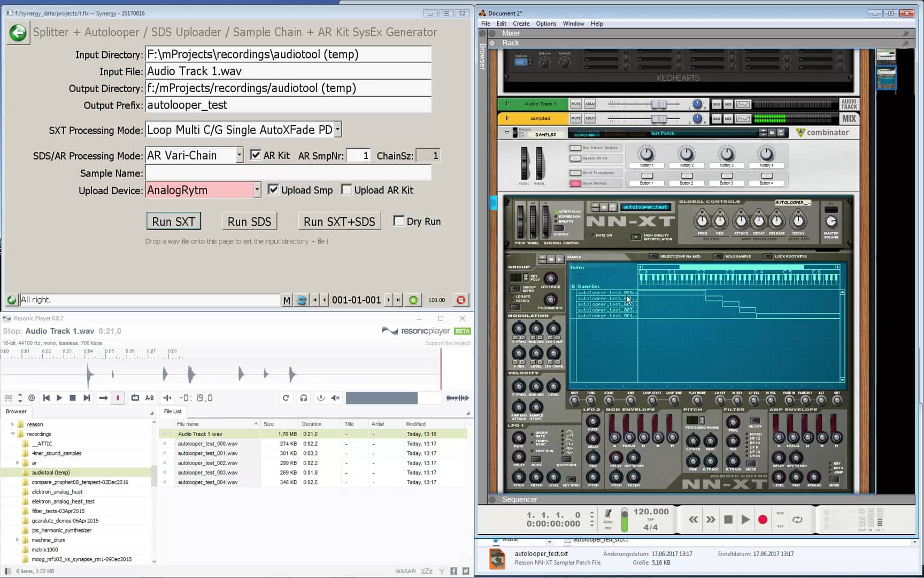This screenshot has width=924, height=578.
Task: Click the Resonic reload icon
Action: (x=286, y=398)
